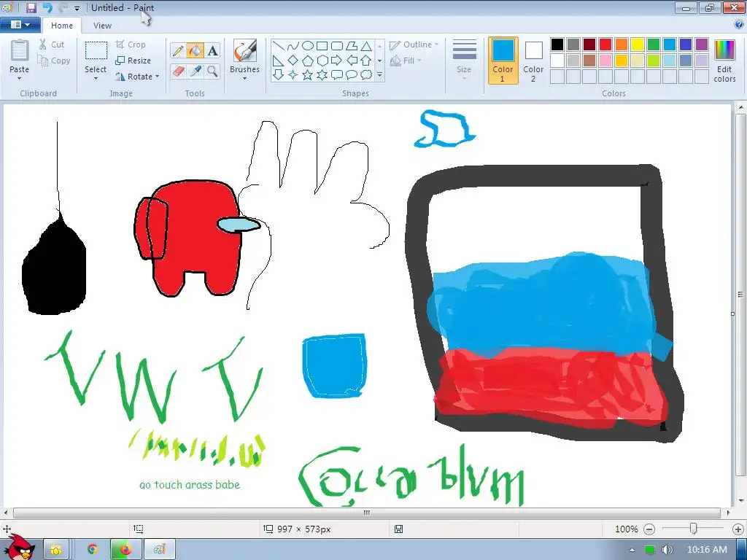Click the vertical scrollbar thumb
This screenshot has width=747, height=560.
point(741,295)
